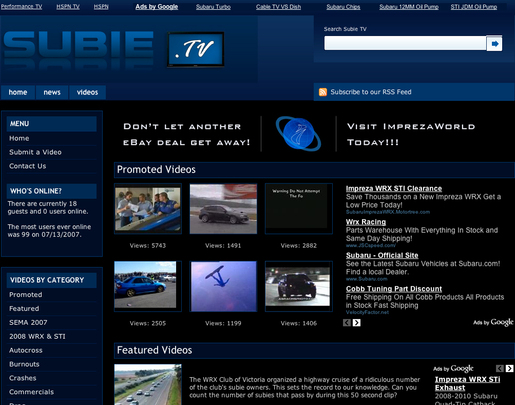Open the Burnouts category

pyautogui.click(x=24, y=364)
